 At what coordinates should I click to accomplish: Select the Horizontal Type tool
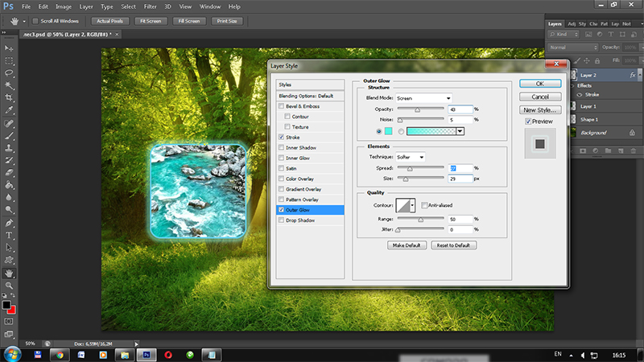click(9, 236)
